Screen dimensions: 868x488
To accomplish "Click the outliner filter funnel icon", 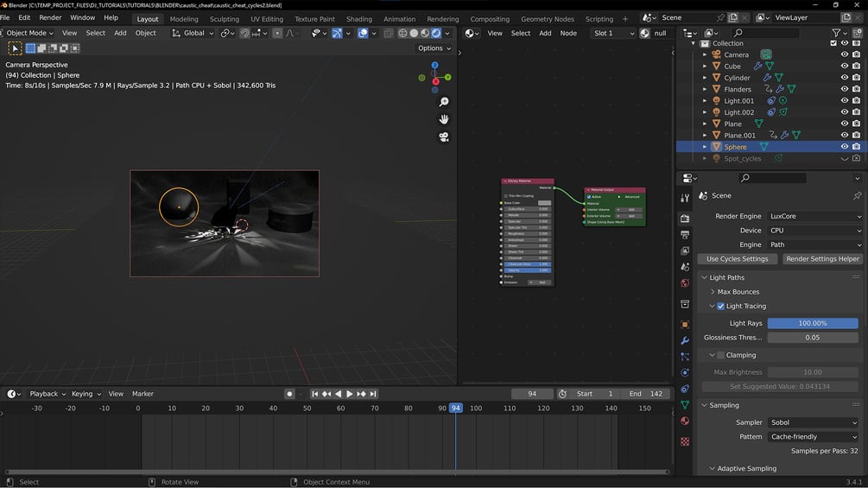I will coord(836,33).
